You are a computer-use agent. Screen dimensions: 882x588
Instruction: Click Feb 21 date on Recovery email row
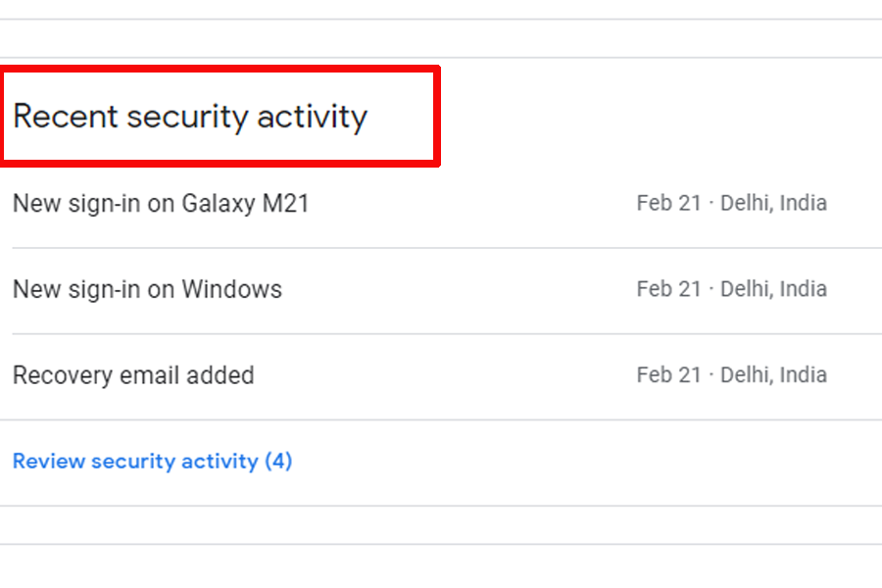(x=668, y=375)
